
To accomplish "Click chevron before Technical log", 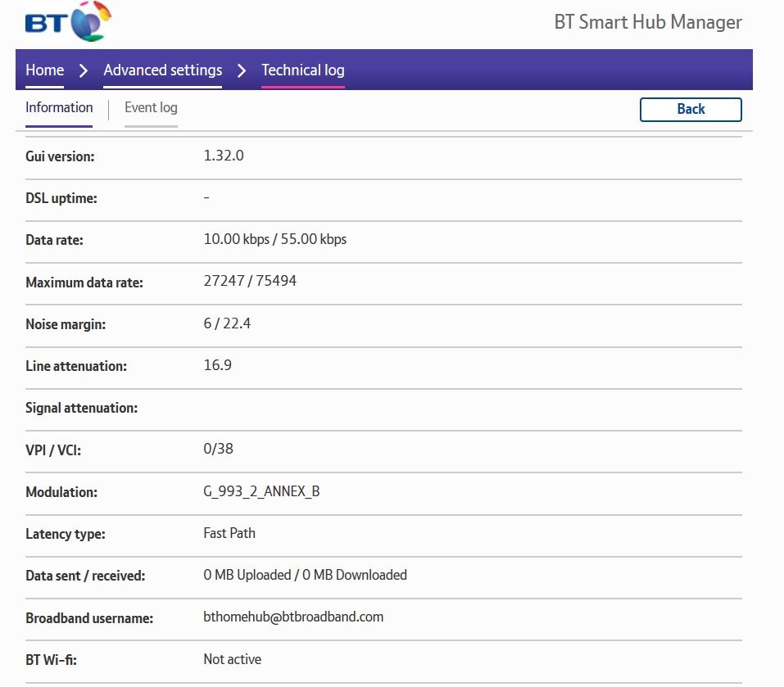I will (x=242, y=71).
